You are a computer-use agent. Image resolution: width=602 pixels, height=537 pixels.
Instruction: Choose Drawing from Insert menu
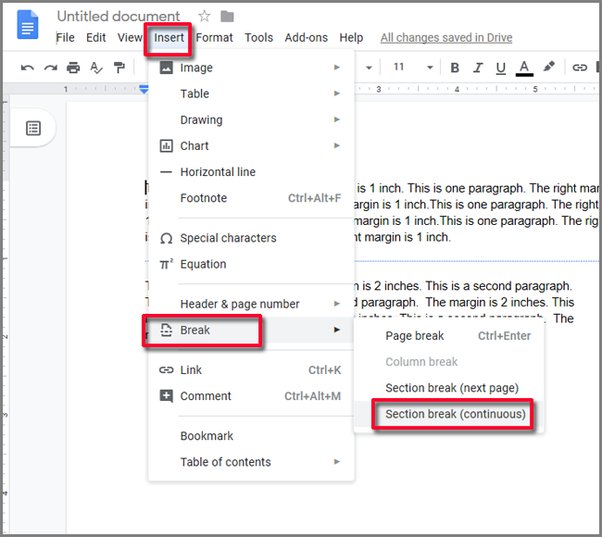tap(251, 120)
